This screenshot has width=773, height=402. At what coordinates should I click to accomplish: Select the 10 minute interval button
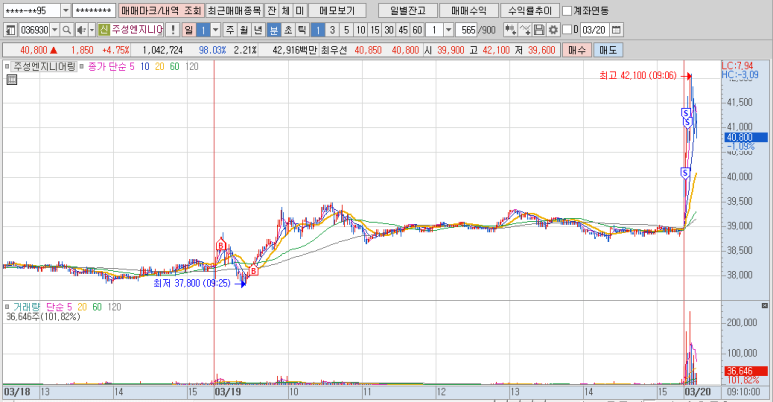pyautogui.click(x=361, y=30)
